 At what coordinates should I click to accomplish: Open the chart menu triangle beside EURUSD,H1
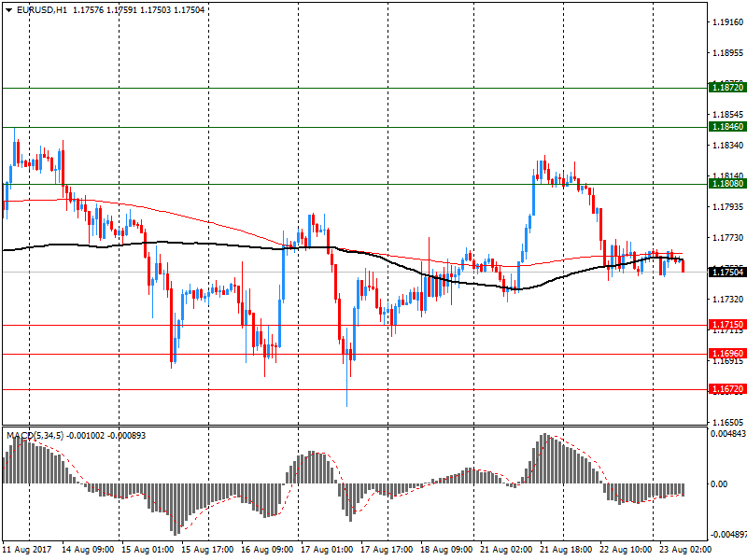(x=9, y=10)
